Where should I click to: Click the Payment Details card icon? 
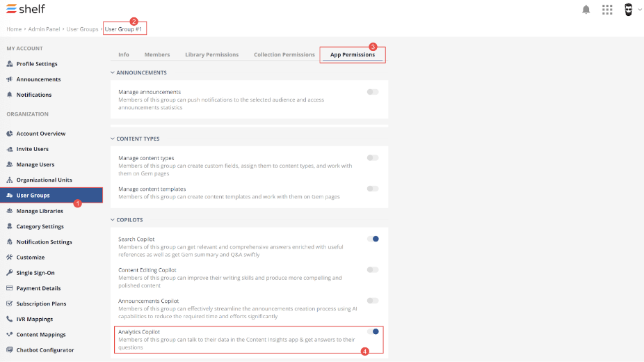tap(10, 288)
